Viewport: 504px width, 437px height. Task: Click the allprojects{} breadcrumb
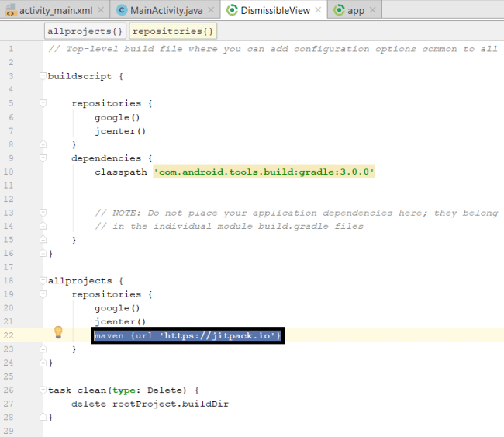[85, 31]
